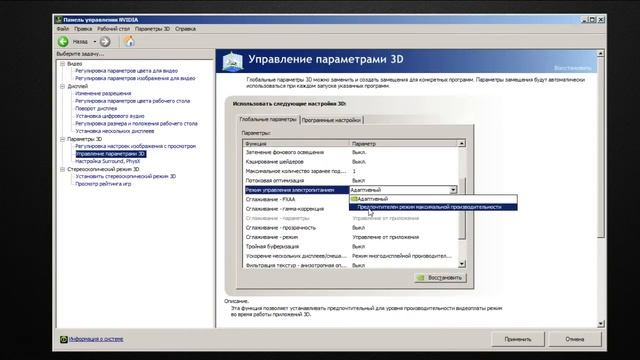Collapse the Стереоскопический режим 3D node
This screenshot has width=640, height=360.
[62, 169]
